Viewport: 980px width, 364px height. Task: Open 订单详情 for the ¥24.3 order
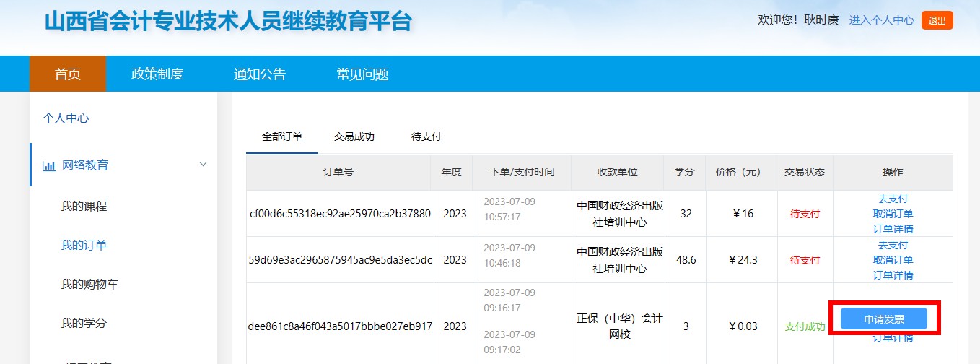point(893,275)
